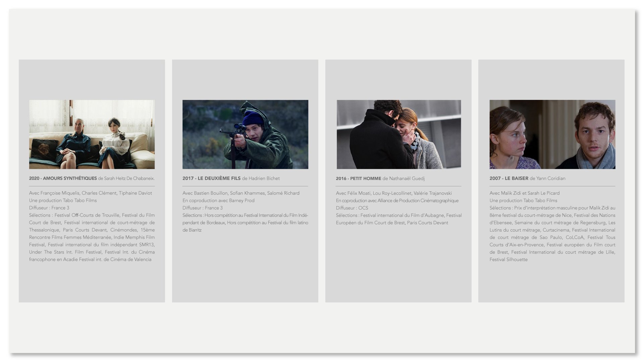This screenshot has width=644, height=362.
Task: Open the Amours Synthétiques film thumbnail
Action: click(92, 134)
